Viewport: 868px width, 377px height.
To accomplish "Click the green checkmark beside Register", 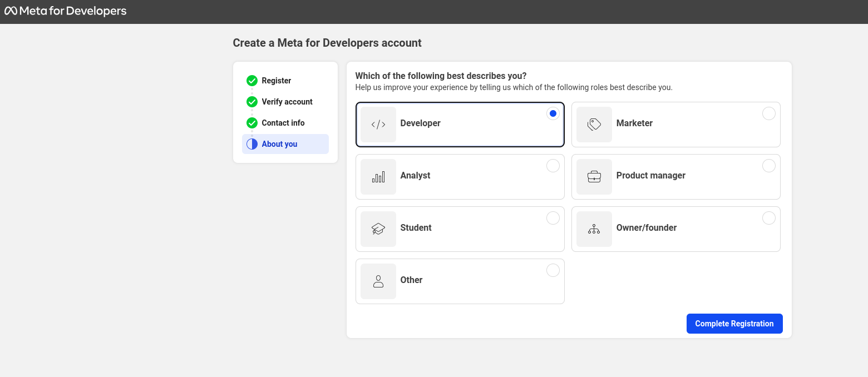I will [252, 81].
